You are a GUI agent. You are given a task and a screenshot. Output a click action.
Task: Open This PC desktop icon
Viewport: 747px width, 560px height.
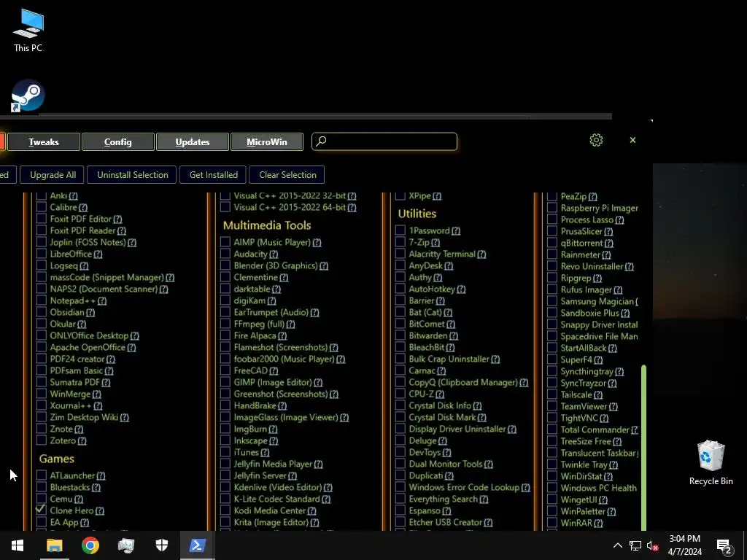point(28,31)
